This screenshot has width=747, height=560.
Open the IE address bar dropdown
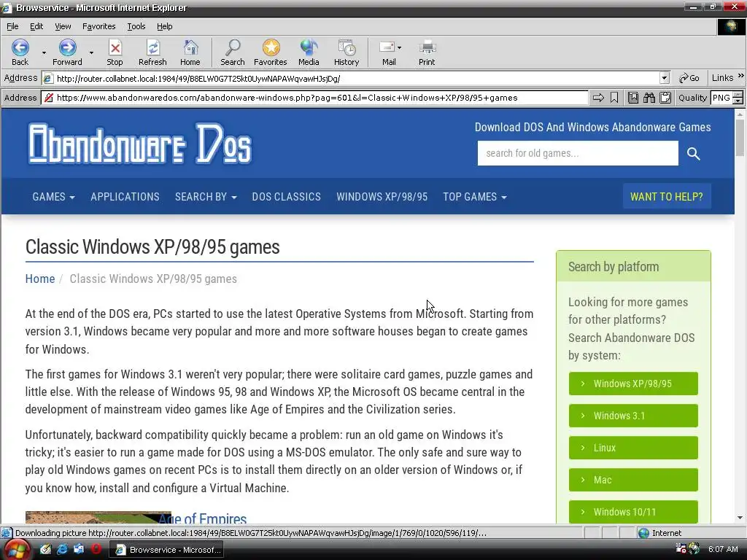(665, 78)
